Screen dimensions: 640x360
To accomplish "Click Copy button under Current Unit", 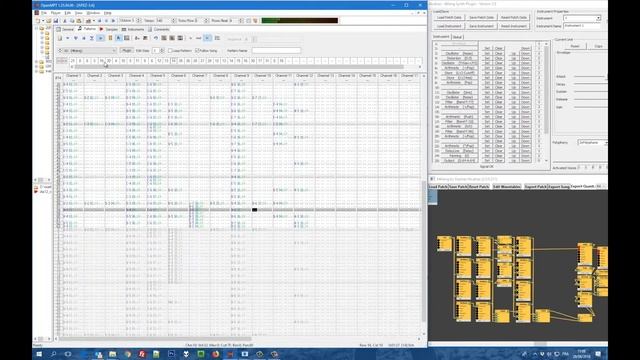I will coord(598,46).
